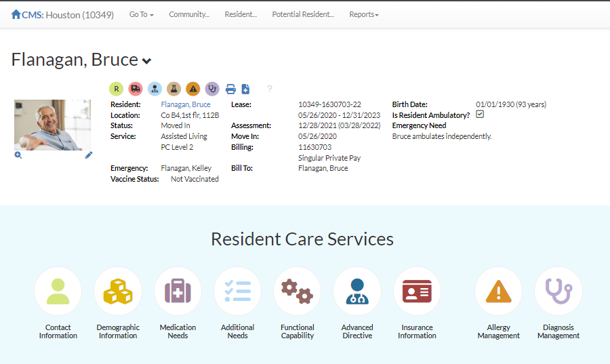Open Advanced Directive
The width and height of the screenshot is (610, 364).
[357, 291]
